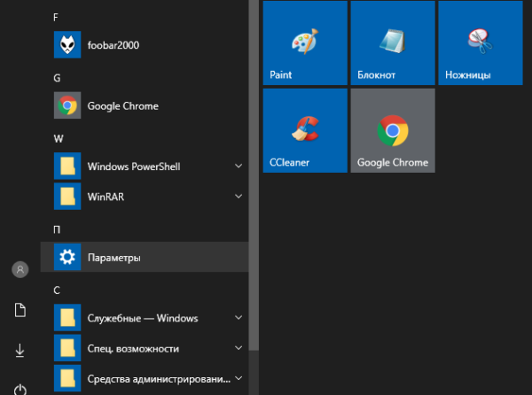Click the Параметры gear icon

pos(67,257)
